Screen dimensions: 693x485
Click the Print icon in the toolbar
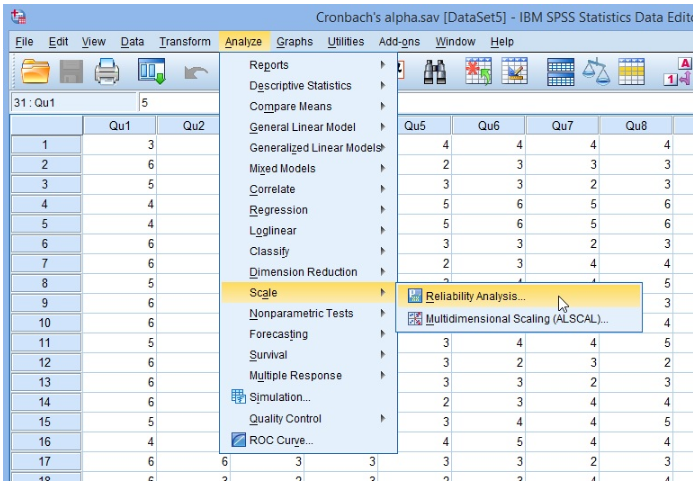(107, 71)
